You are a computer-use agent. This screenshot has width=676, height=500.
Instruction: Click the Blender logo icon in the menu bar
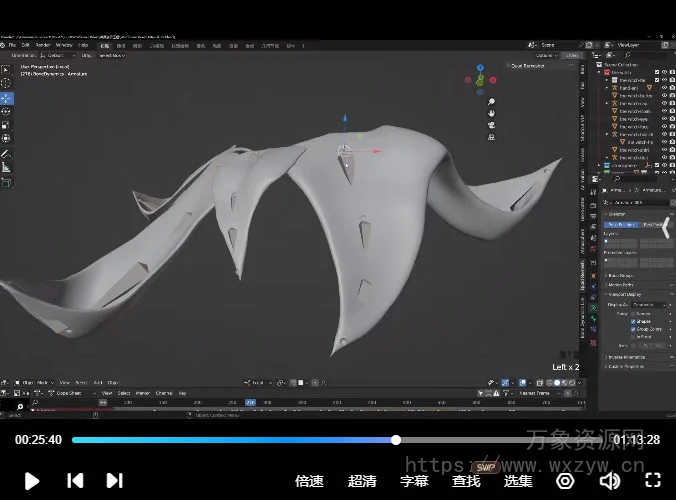(x=5, y=45)
